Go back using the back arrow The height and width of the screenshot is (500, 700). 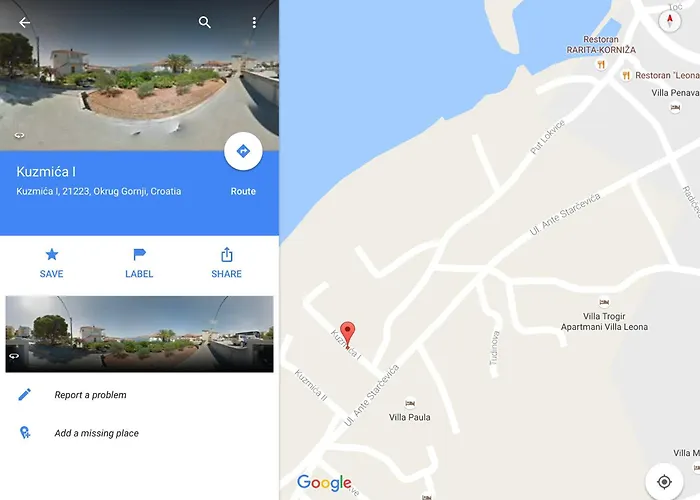(25, 22)
